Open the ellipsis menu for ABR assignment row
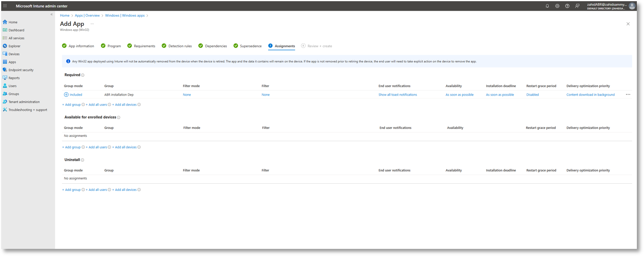The width and height of the screenshot is (644, 256). coord(628,94)
